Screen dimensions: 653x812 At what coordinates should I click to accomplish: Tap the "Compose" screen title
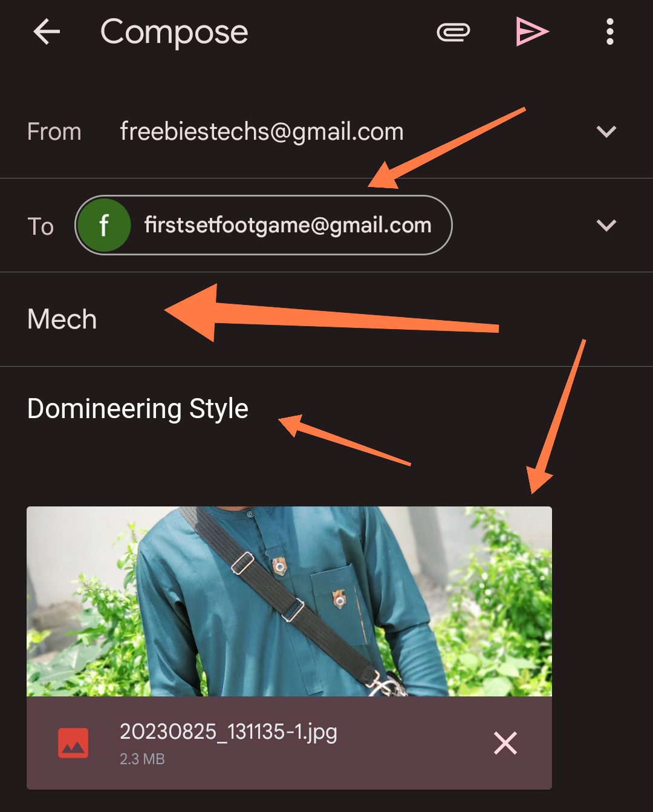pos(174,31)
